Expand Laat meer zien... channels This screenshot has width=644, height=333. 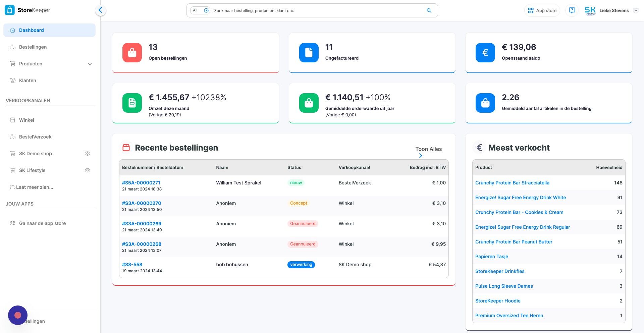pos(32,187)
